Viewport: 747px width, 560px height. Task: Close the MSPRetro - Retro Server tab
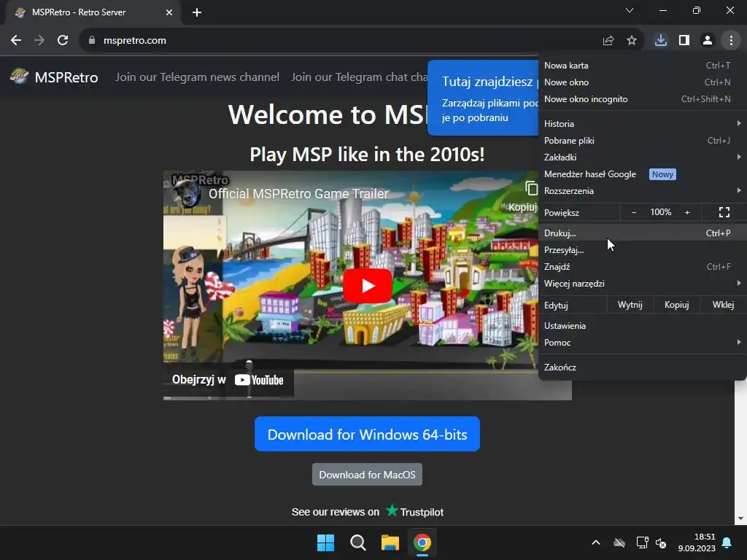click(x=169, y=12)
